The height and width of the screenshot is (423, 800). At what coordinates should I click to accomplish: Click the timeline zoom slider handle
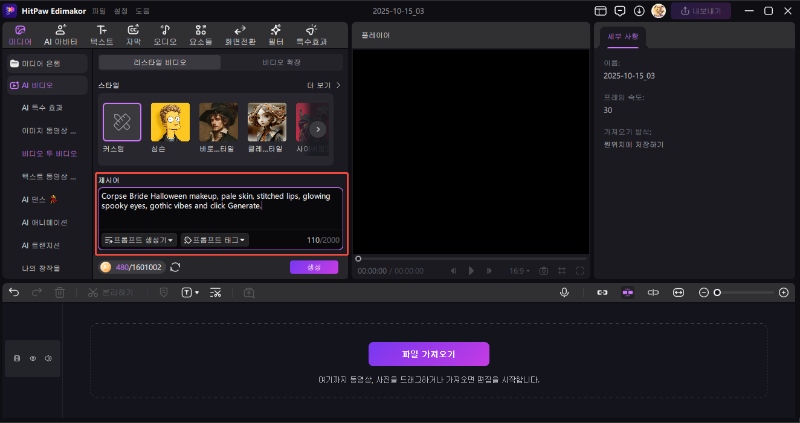pos(717,292)
